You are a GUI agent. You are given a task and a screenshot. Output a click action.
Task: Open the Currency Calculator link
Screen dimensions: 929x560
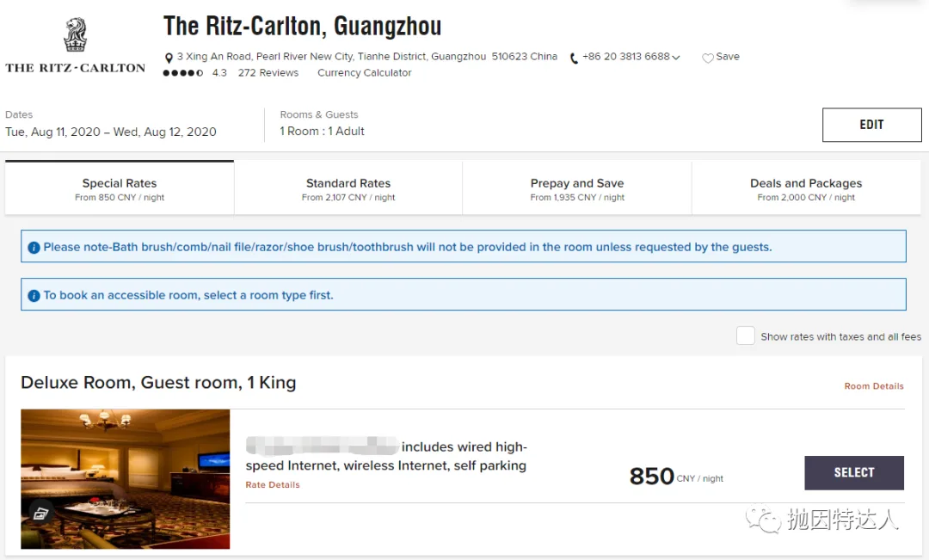[365, 73]
